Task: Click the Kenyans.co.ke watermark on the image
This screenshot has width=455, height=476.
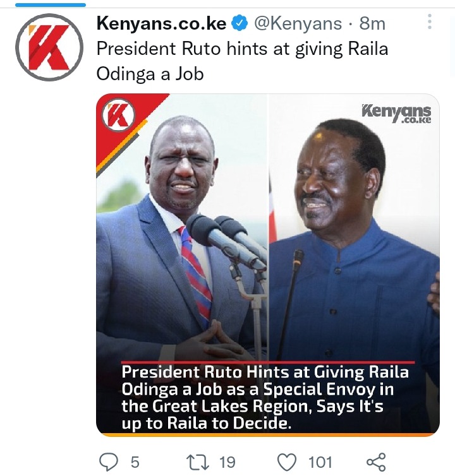Action: pyautogui.click(x=396, y=114)
